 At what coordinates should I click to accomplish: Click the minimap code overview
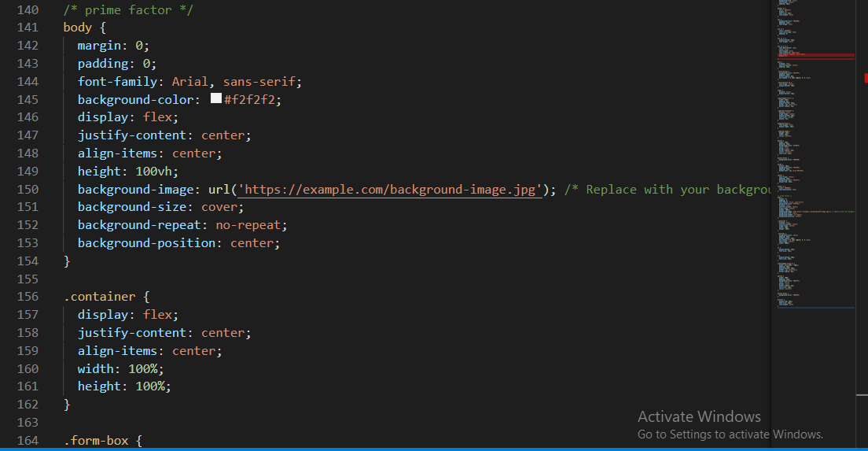(816, 155)
